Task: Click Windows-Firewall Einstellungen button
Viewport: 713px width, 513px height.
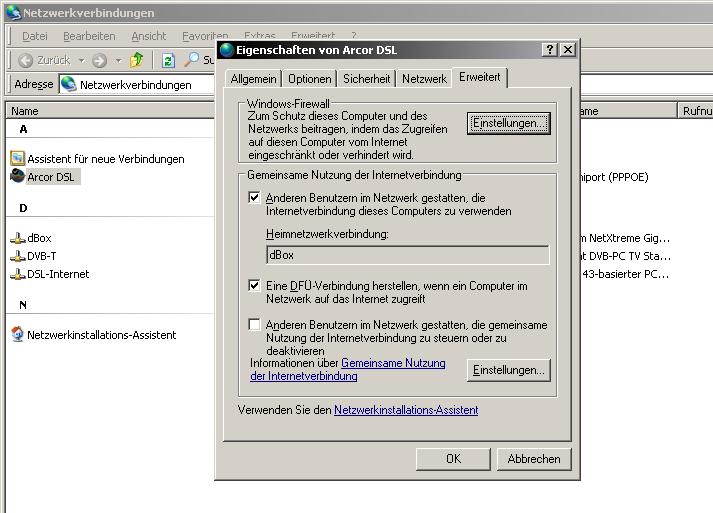Action: click(509, 123)
